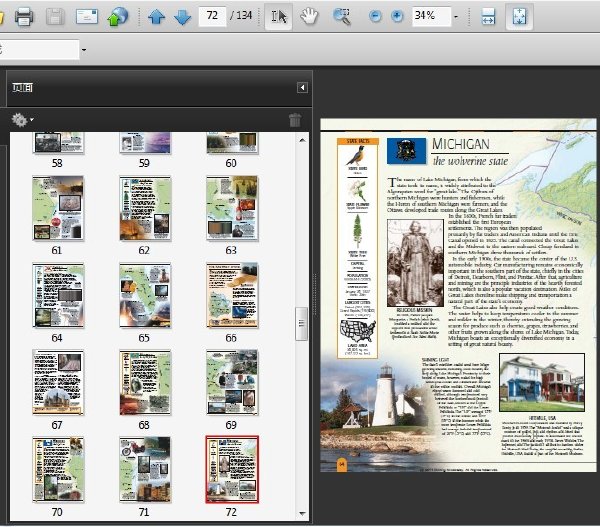600x527 pixels.
Task: Select page 59 thumbnail
Action: point(145,143)
